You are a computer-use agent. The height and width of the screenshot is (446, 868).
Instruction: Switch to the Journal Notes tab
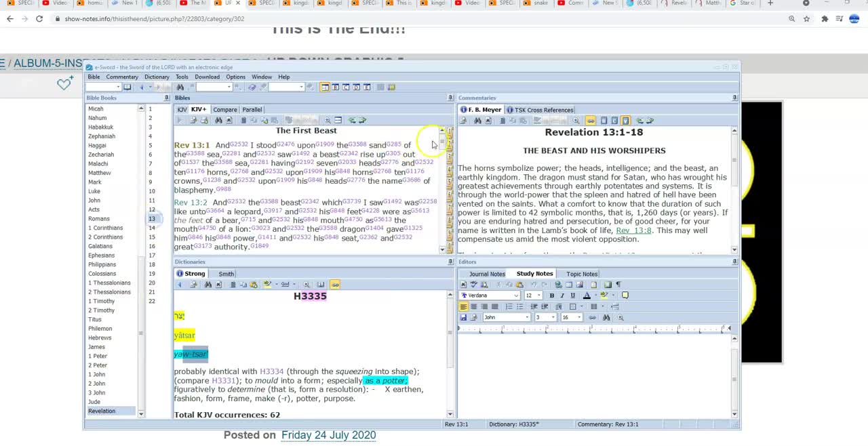[487, 274]
